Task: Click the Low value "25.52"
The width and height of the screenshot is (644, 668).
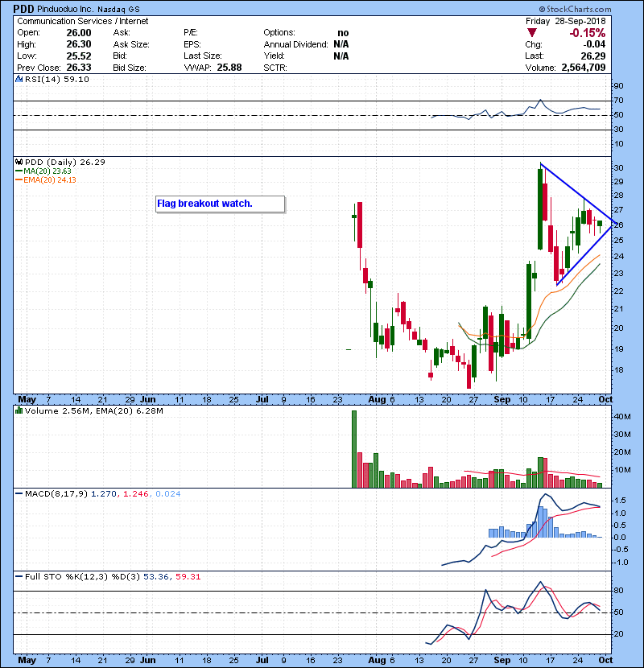Action: pos(79,56)
